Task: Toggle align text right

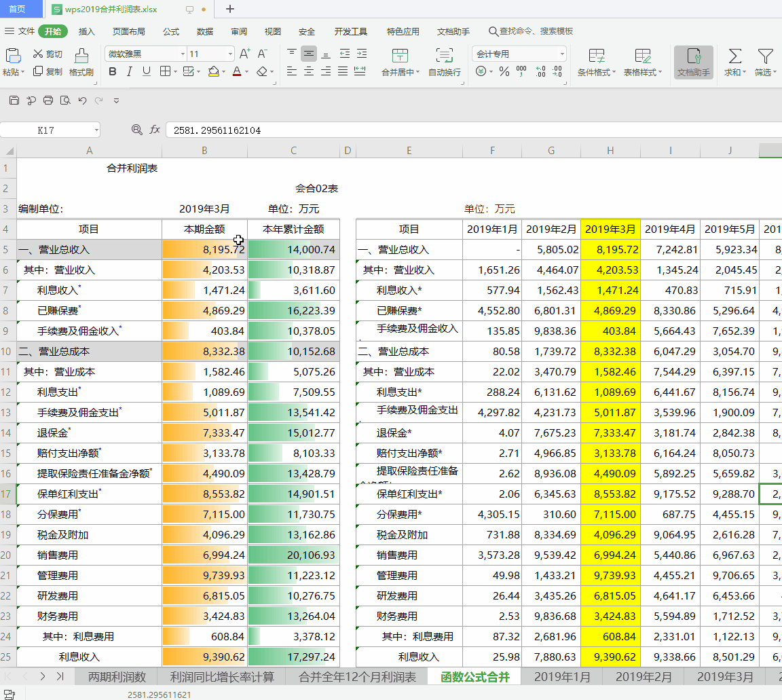Action: tap(326, 71)
